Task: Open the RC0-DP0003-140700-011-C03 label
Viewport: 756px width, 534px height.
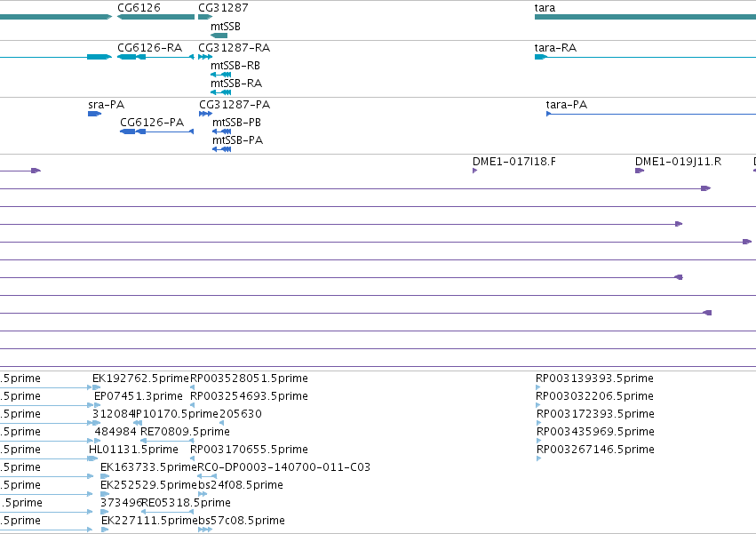Action: (284, 467)
